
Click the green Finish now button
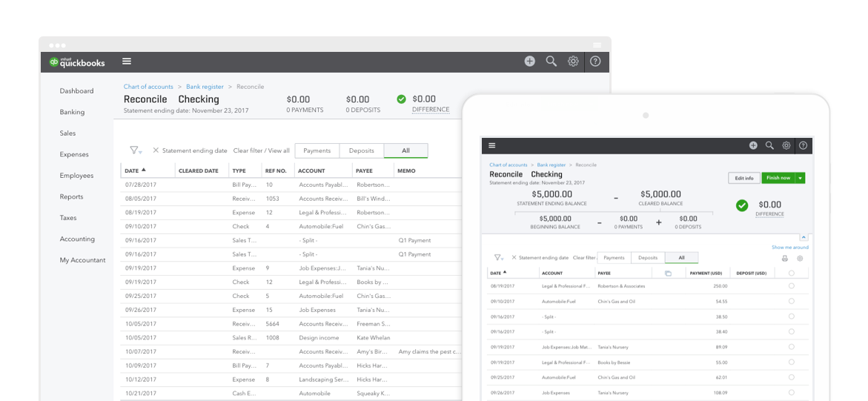[778, 178]
